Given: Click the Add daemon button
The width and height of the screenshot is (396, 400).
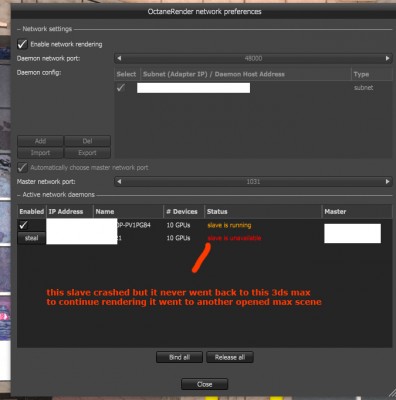Looking at the screenshot, I should tap(40, 141).
